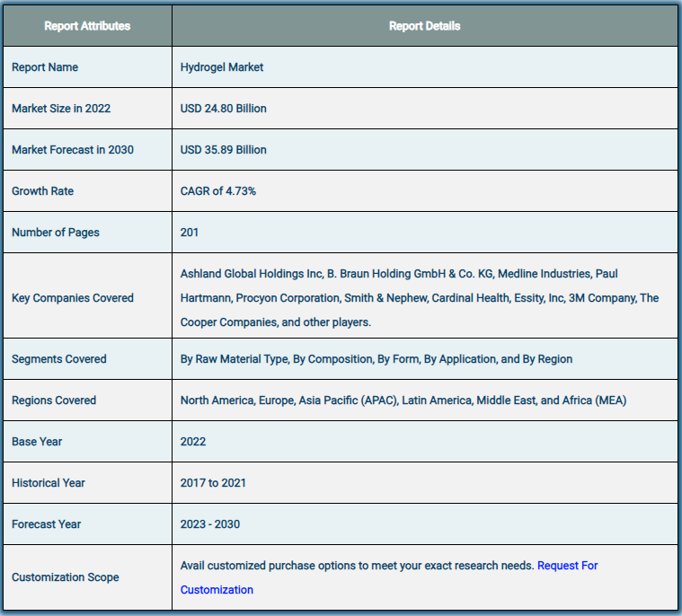
Task: Select the Report Details column header
Action: 424,26
